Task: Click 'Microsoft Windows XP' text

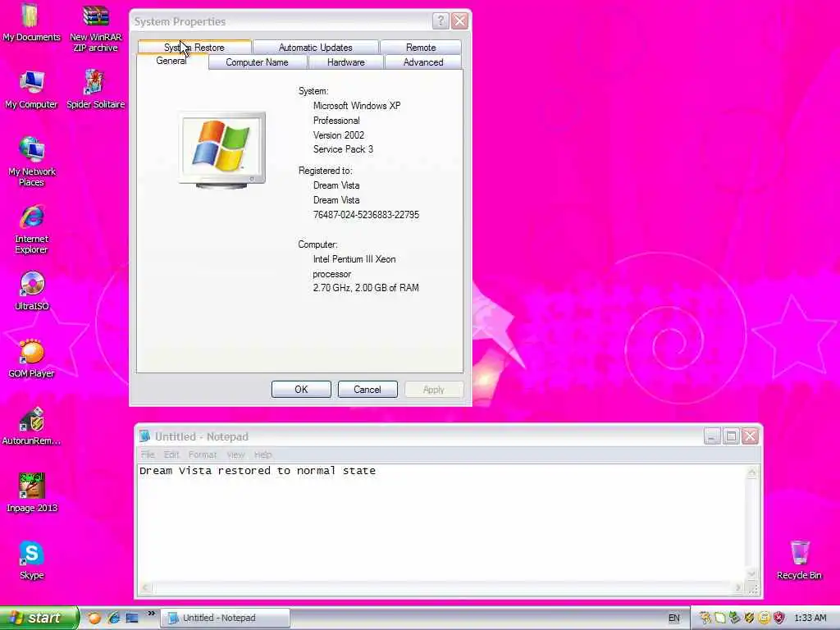Action: (357, 106)
